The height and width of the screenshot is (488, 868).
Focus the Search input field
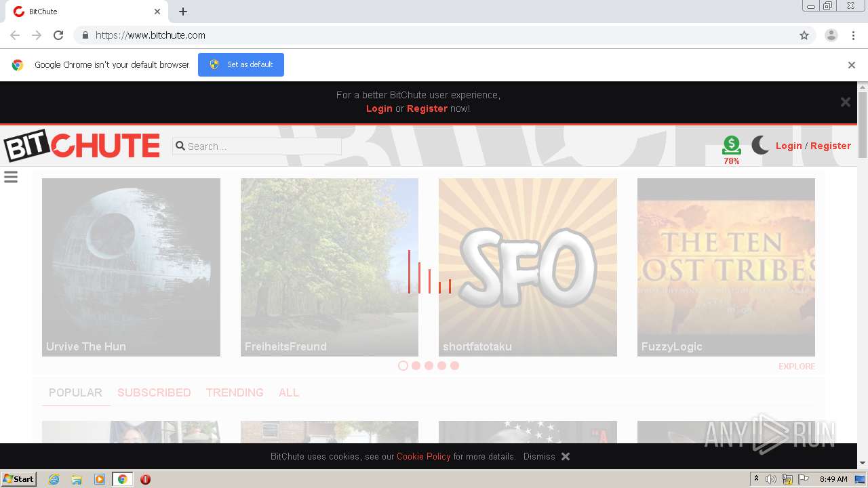pos(257,146)
